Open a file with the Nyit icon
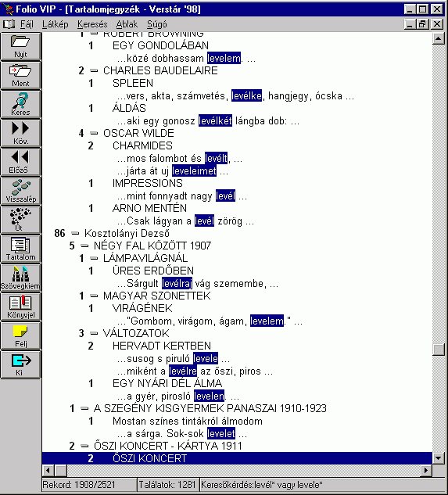 click(x=21, y=46)
